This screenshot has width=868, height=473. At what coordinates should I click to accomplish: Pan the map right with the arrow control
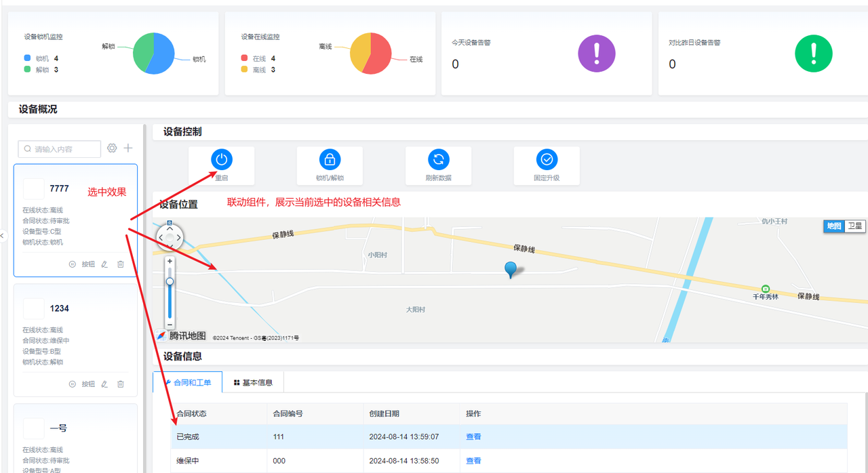click(x=179, y=237)
